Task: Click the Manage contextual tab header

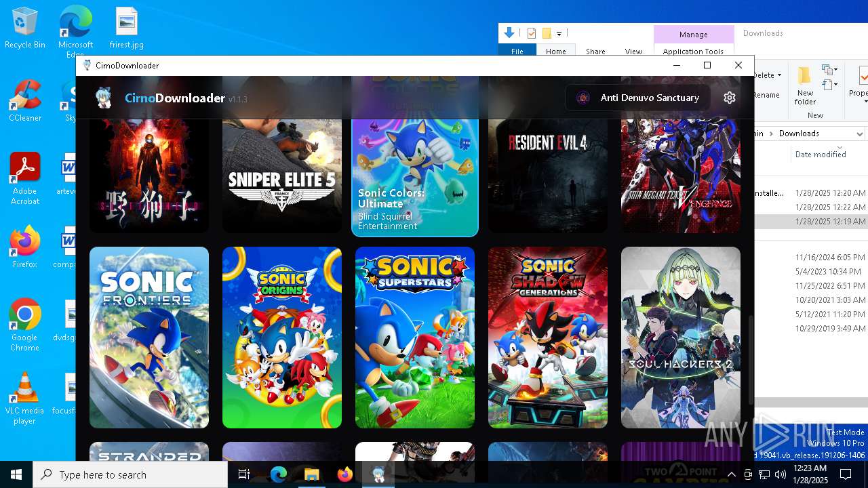Action: point(694,35)
